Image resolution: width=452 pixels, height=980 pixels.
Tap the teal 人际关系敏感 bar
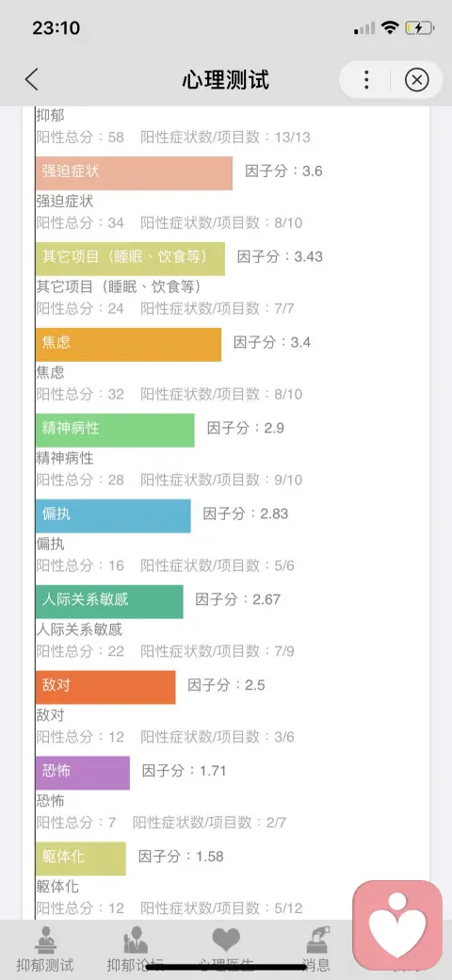point(109,601)
